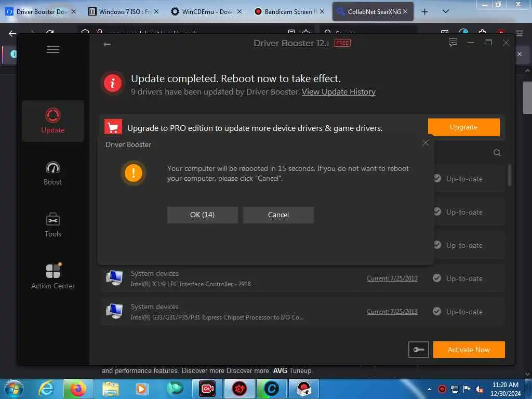The width and height of the screenshot is (532, 399).
Task: Open the Tools section in the sidebar
Action: click(x=53, y=225)
